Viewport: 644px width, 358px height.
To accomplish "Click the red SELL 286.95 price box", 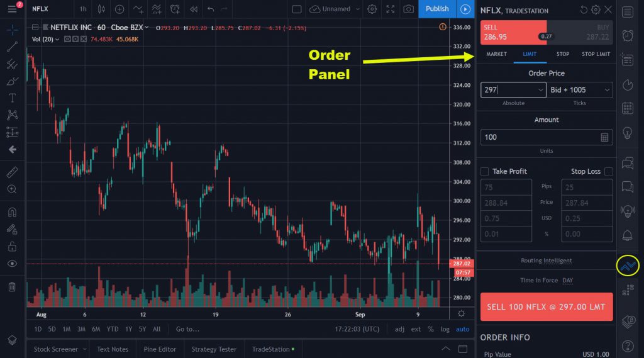I will coord(513,33).
